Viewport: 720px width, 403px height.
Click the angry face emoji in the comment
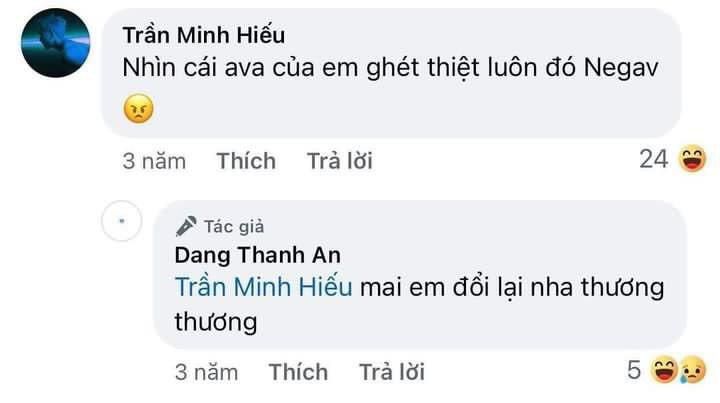tap(139, 108)
